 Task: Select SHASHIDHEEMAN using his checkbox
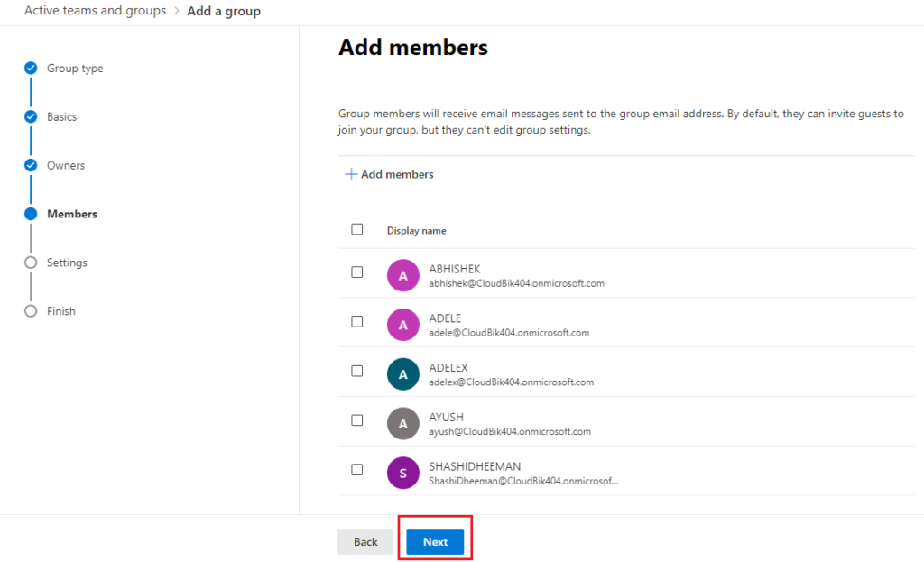pyautogui.click(x=356, y=469)
